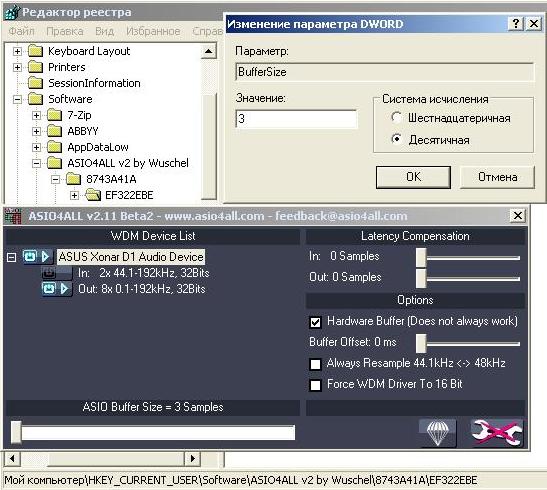Collapse the ASIO4ALL v2 by Wuschel node
This screenshot has width=547, height=490.
pyautogui.click(x=36, y=163)
